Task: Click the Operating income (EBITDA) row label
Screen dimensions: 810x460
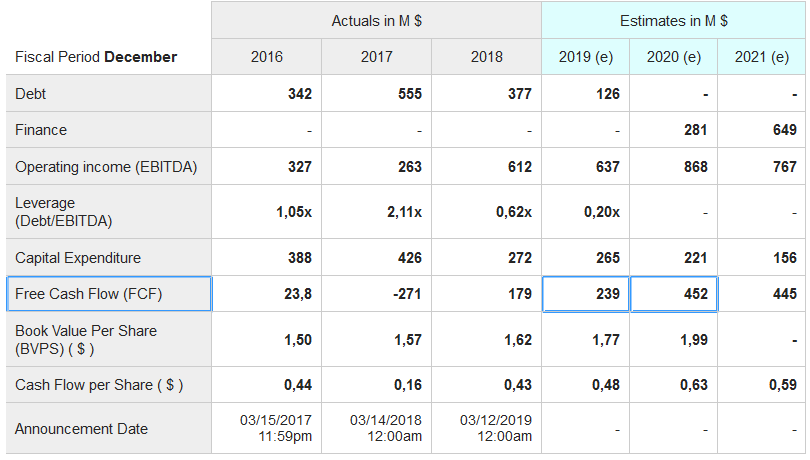Action: (x=106, y=167)
